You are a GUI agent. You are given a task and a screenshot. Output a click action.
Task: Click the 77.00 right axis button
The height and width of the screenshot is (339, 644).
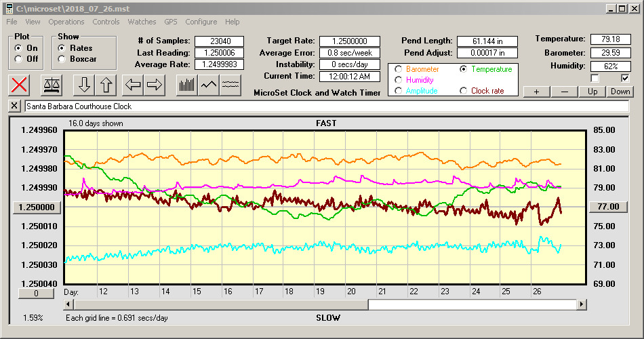[608, 207]
